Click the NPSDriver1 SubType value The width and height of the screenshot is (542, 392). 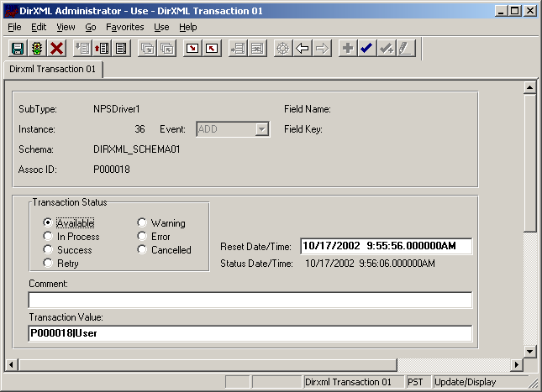pos(117,109)
